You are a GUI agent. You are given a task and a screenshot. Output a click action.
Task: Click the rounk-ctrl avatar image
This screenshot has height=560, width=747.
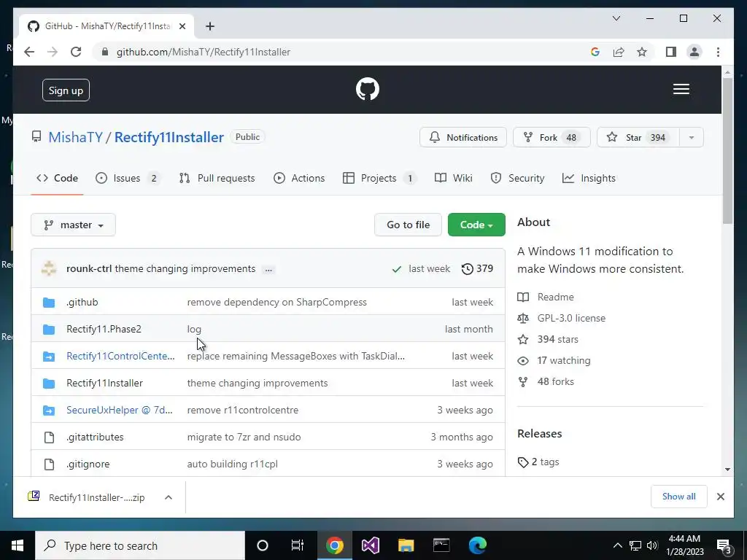[49, 268]
